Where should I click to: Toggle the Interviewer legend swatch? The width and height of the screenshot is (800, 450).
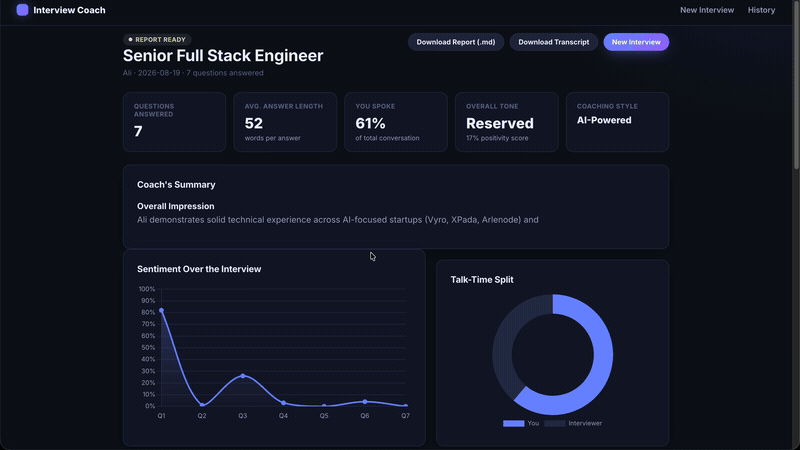[x=555, y=423]
